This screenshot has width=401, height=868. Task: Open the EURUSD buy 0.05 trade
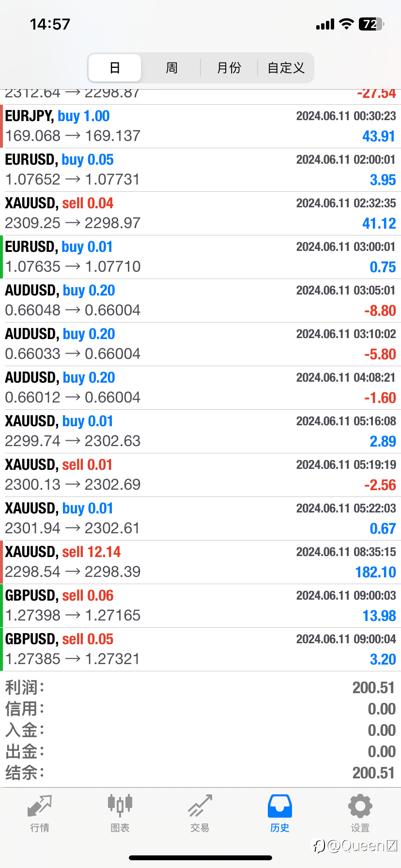click(200, 170)
